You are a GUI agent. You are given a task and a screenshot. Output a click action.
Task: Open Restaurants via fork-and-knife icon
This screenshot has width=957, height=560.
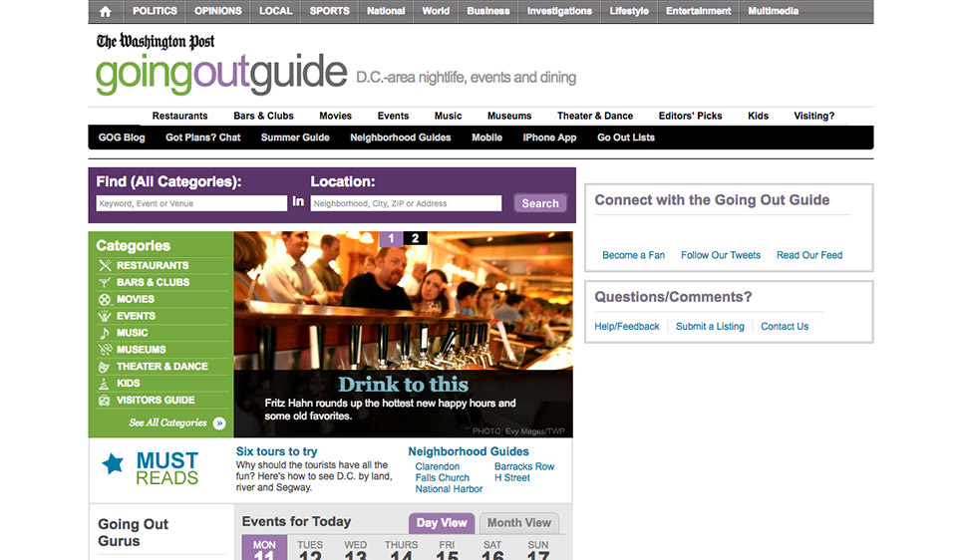click(105, 266)
